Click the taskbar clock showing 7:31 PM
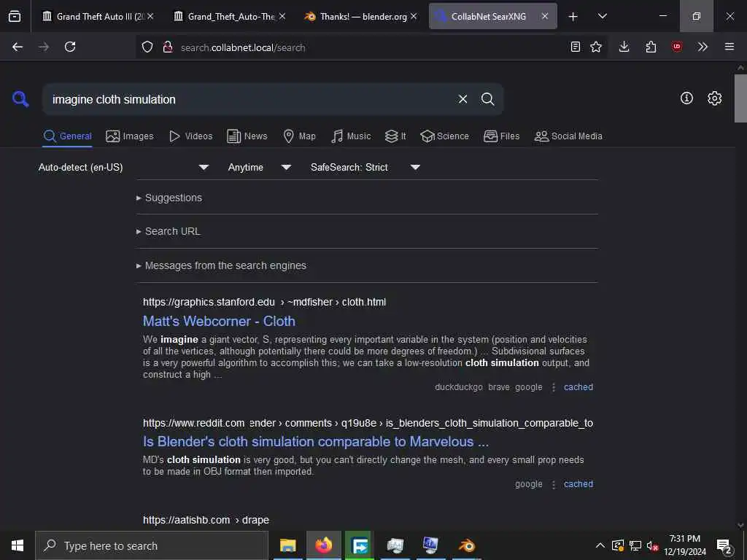Image resolution: width=747 pixels, height=560 pixels. click(x=684, y=545)
